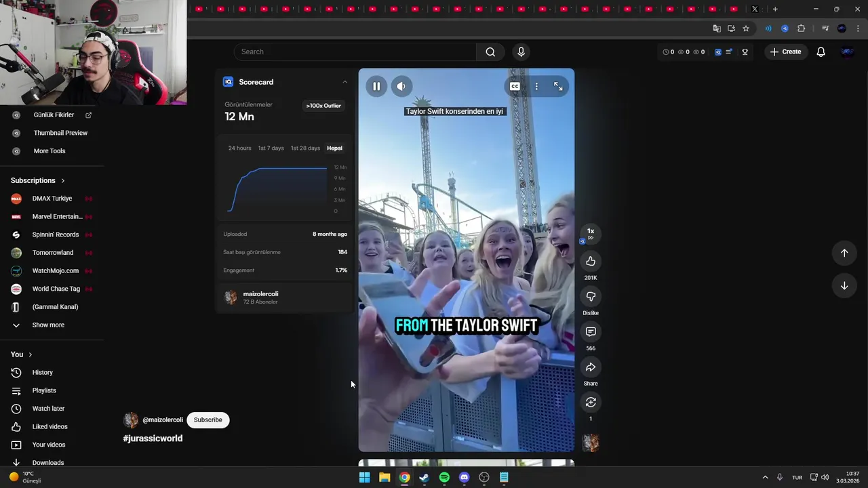The height and width of the screenshot is (488, 868).
Task: Expand the Subscriptions section chevron
Action: coord(63,180)
